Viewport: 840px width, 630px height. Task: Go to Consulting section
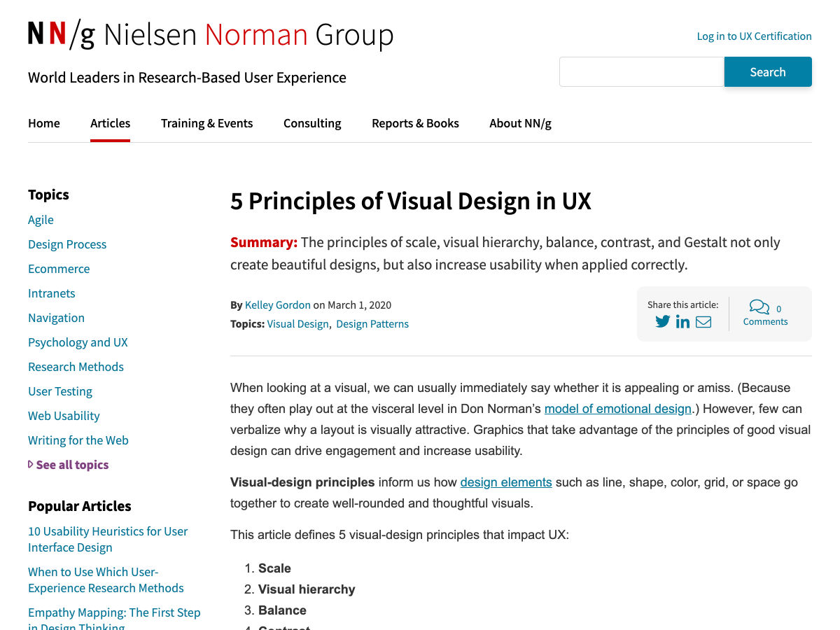click(x=312, y=123)
